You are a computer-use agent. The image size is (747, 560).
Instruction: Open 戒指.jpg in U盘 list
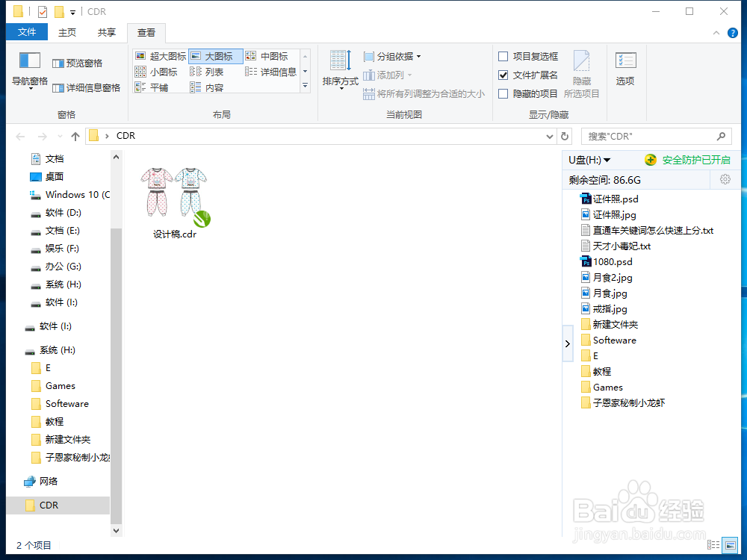[x=604, y=309]
